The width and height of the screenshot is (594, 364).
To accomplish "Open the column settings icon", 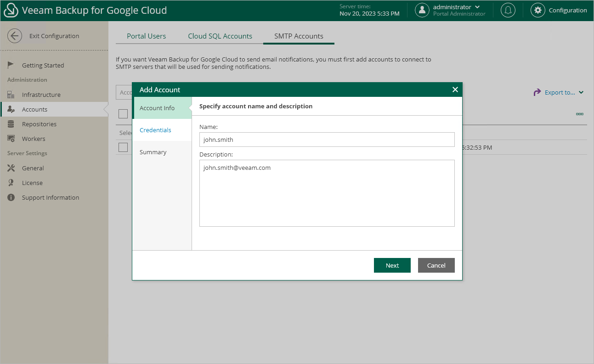I will coord(580,114).
